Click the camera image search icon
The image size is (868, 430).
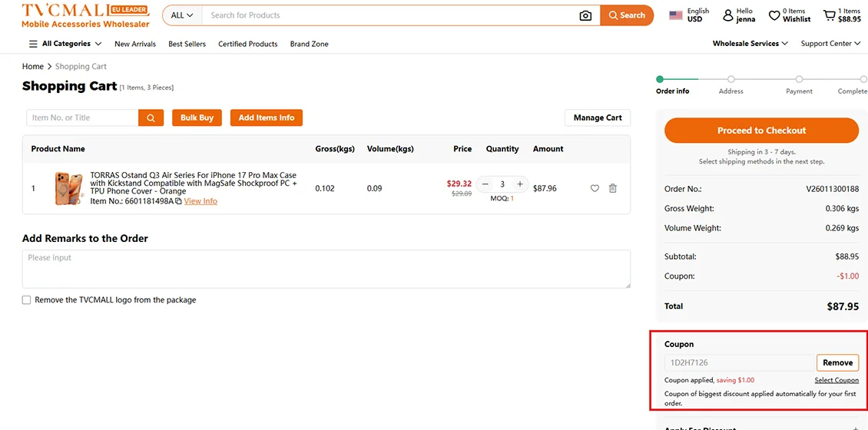(585, 15)
